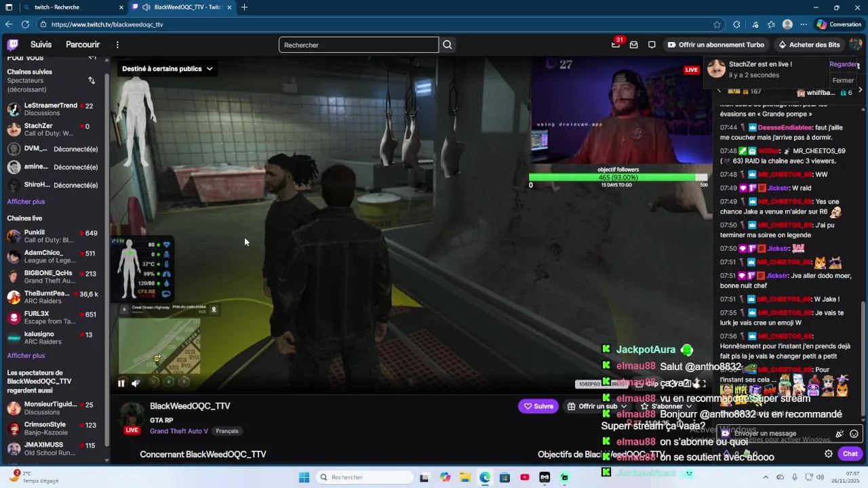Follow channel with the Suivre heart button
The width and height of the screenshot is (868, 488).
538,406
